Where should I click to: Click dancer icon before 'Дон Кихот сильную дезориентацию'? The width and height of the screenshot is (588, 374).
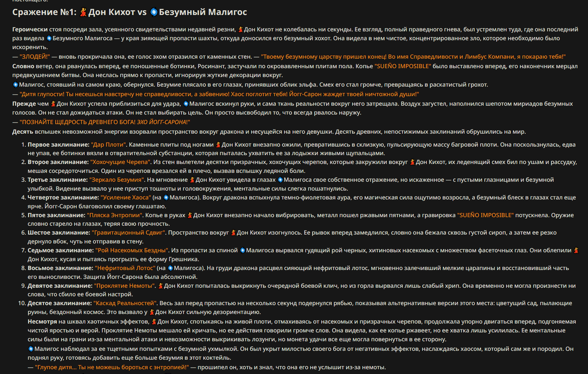point(152,312)
